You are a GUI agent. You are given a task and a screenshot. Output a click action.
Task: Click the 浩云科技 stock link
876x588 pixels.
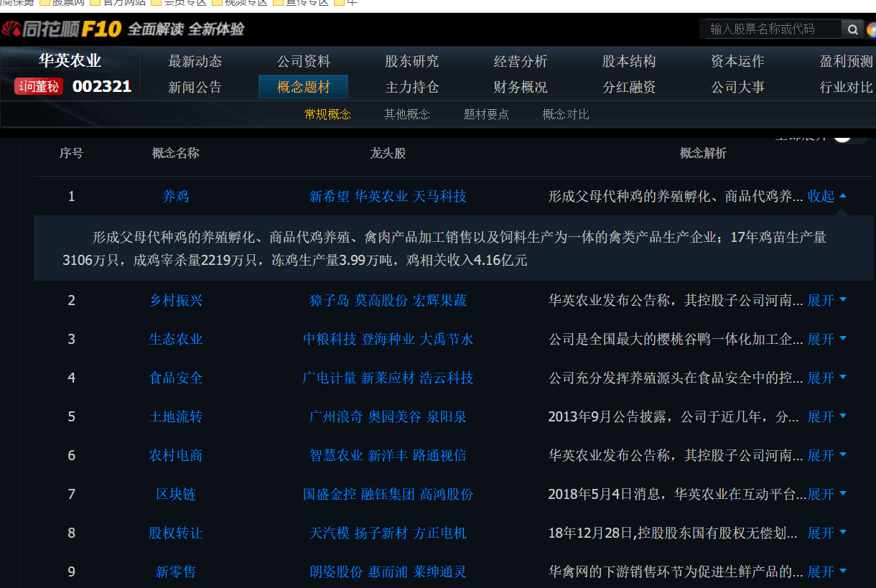click(x=447, y=378)
